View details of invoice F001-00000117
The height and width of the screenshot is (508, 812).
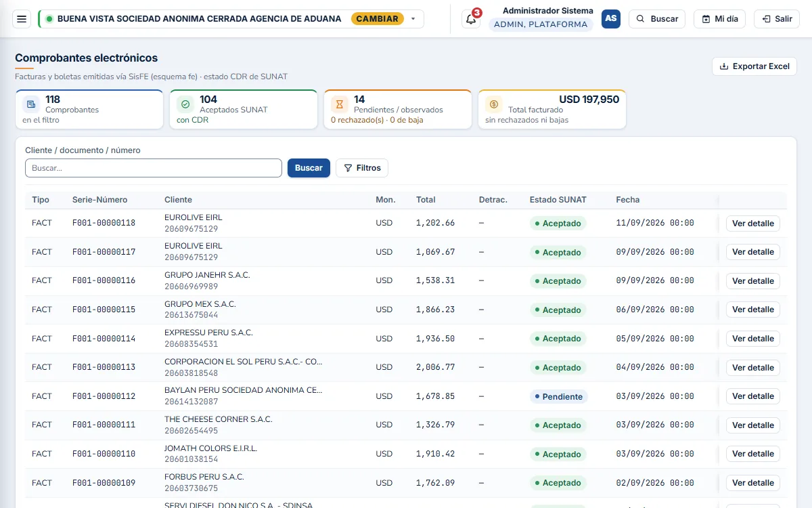pyautogui.click(x=753, y=252)
